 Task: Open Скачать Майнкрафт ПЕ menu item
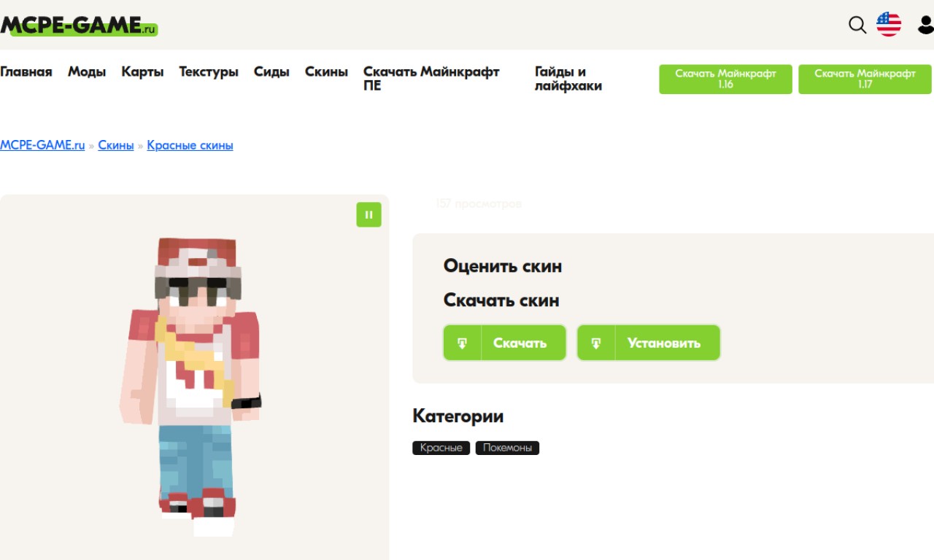[431, 79]
